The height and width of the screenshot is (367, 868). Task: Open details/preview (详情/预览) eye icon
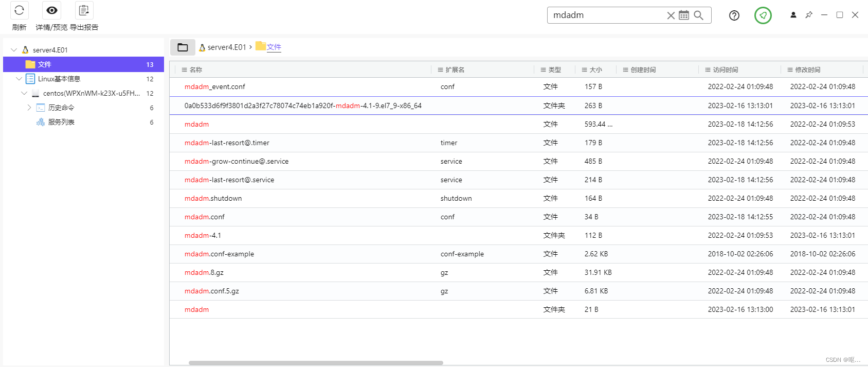[x=51, y=11]
